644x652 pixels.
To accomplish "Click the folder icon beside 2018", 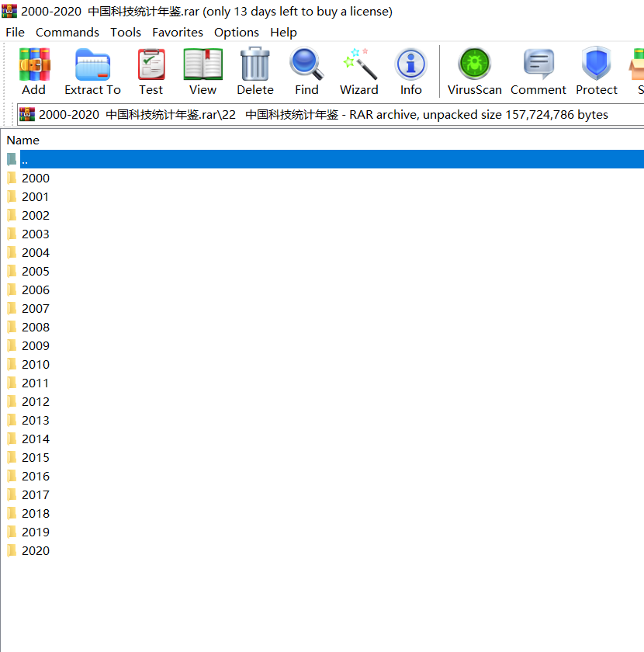I will 12,514.
